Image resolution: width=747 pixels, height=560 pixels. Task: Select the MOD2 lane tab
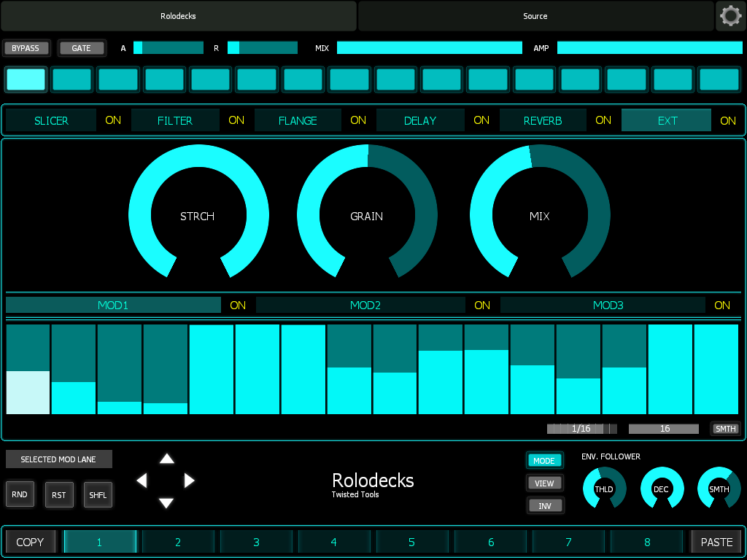coord(360,306)
